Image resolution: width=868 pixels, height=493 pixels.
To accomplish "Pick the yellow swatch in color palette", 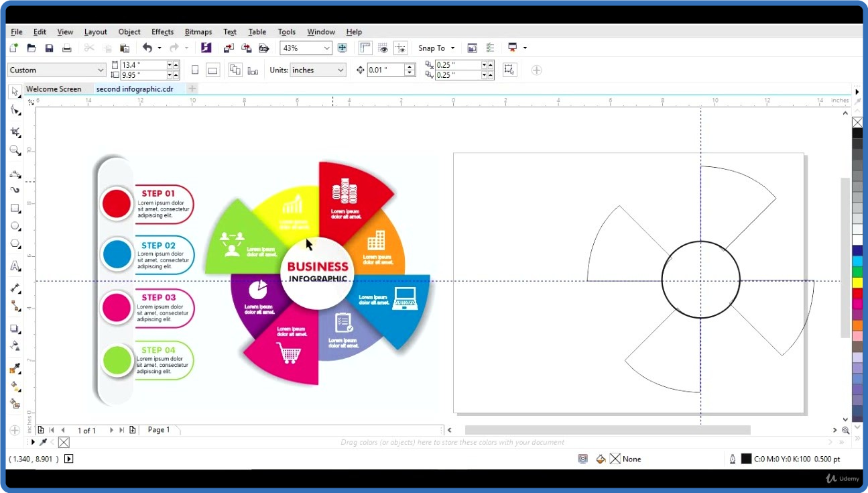I will pyautogui.click(x=857, y=282).
